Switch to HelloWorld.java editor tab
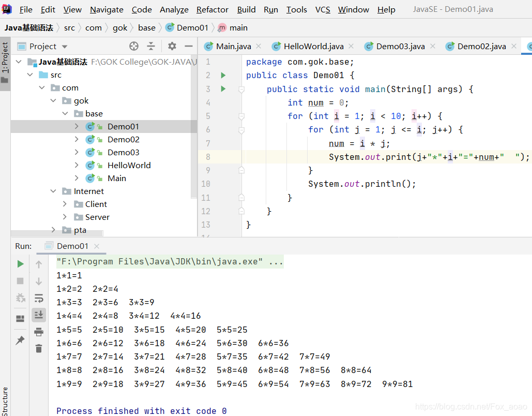 [x=313, y=46]
